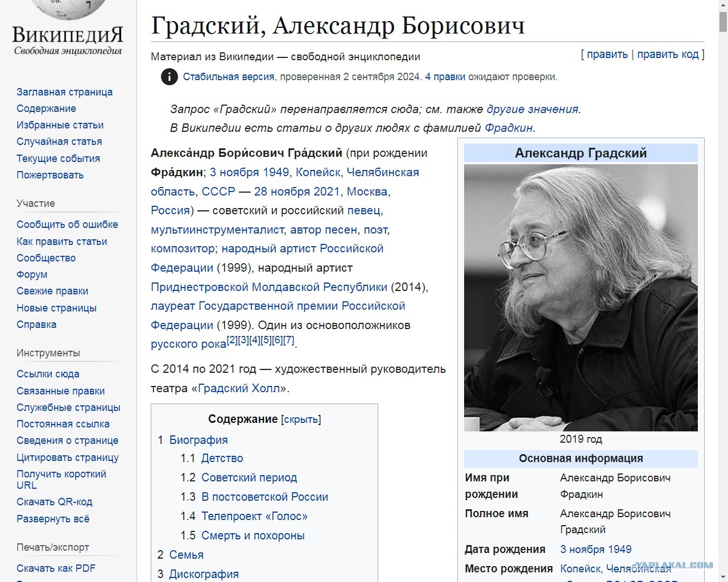
Task: Click "3 ноября 1949" in the infobox
Action: [x=596, y=550]
